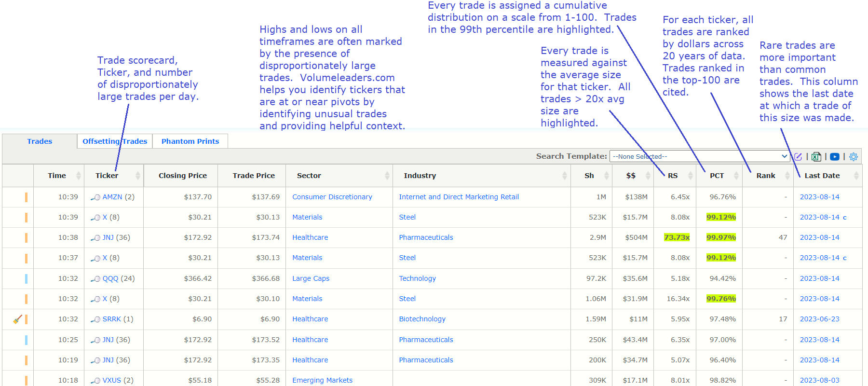The width and height of the screenshot is (868, 386).
Task: Sort by the Last Date column arrows
Action: click(856, 176)
